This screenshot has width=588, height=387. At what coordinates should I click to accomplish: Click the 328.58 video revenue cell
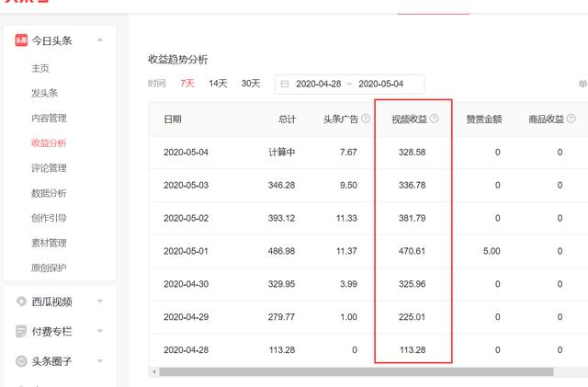tap(413, 153)
